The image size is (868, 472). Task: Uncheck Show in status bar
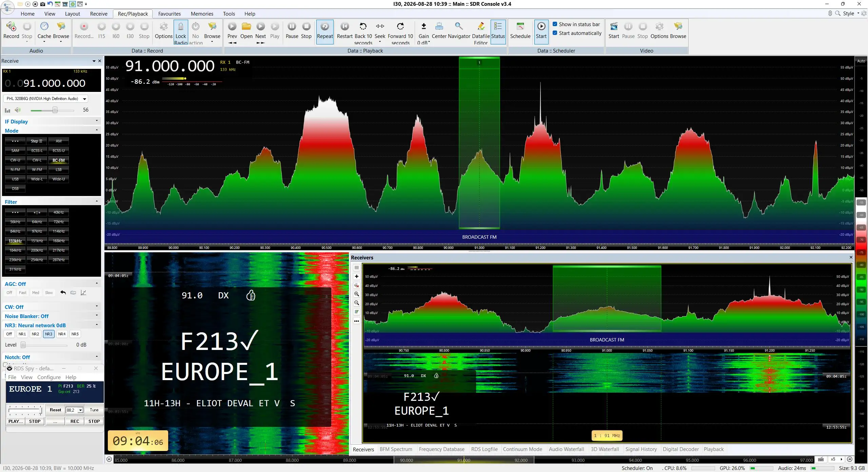[x=555, y=24]
